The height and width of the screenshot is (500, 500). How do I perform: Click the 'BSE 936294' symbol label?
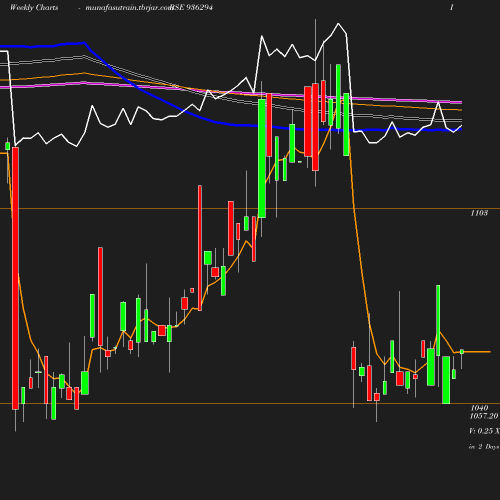pos(192,8)
